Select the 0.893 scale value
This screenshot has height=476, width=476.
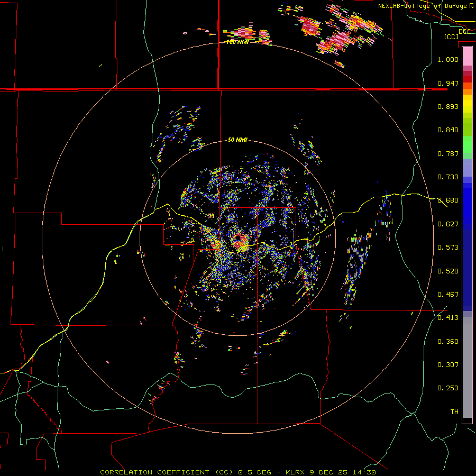[448, 106]
